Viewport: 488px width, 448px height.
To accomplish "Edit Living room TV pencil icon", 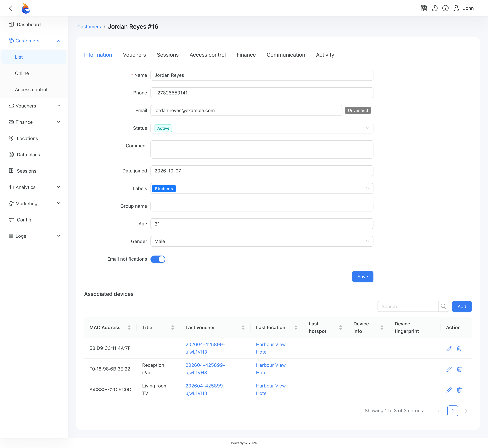I will (449, 390).
